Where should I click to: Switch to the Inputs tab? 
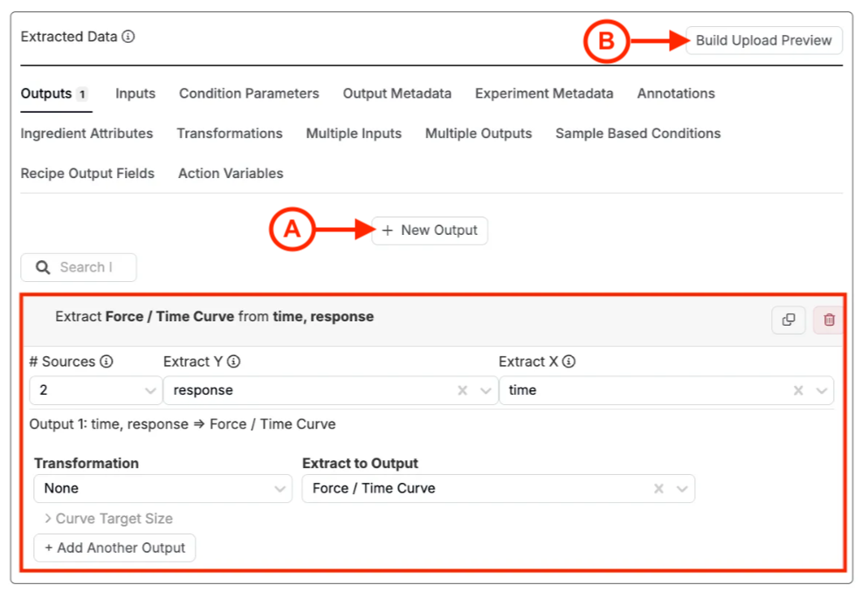point(135,93)
